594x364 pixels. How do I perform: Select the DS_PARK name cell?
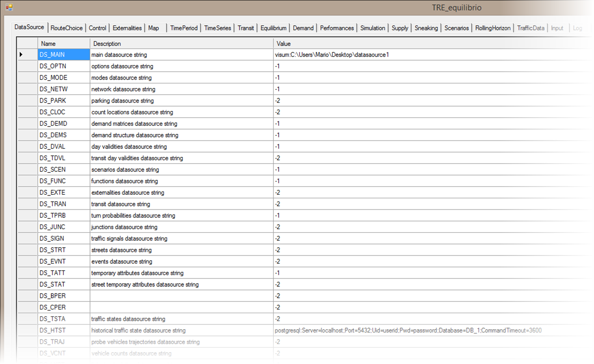point(64,101)
